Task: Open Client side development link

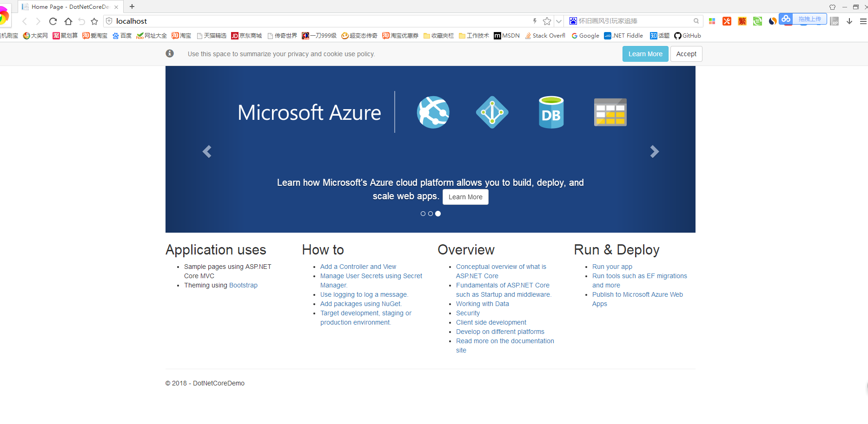Action: point(491,322)
